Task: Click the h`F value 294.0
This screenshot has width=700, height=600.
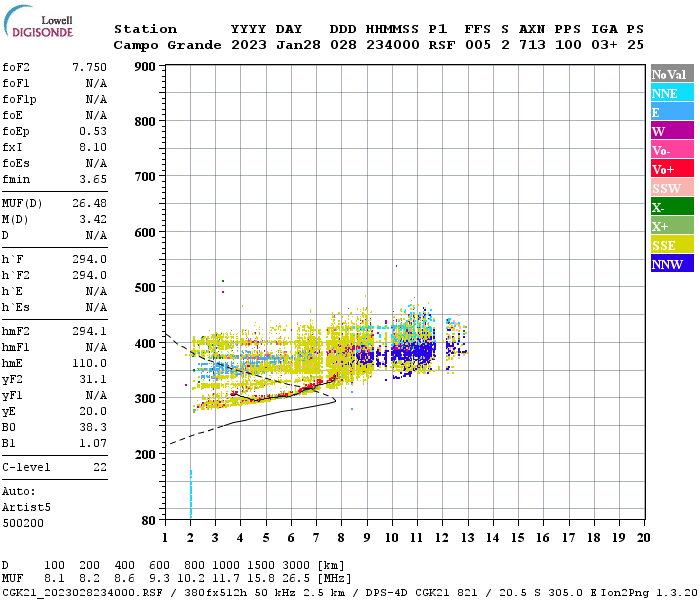Action: pos(89,259)
